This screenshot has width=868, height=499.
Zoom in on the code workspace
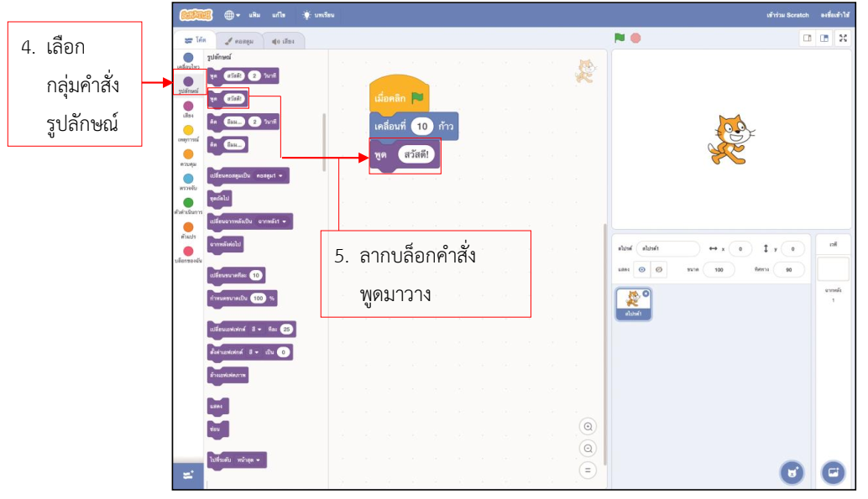click(x=588, y=427)
